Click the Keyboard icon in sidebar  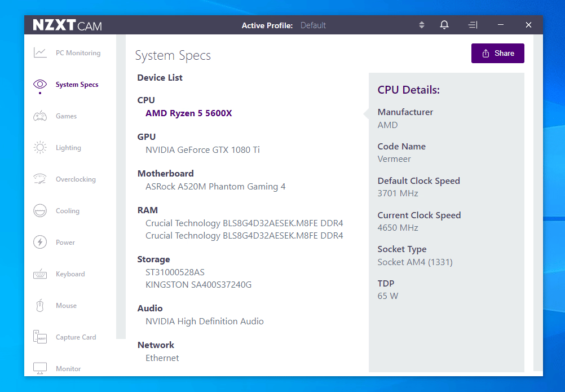pos(40,274)
